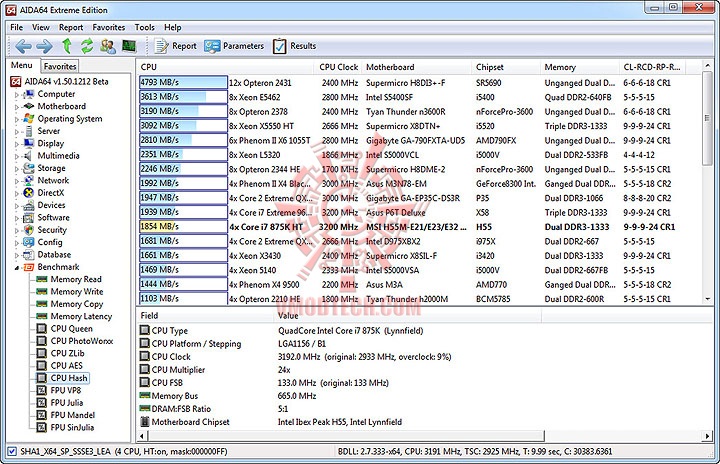Click the Back arrow toolbar icon
Image resolution: width=720 pixels, height=464 pixels.
point(23,46)
